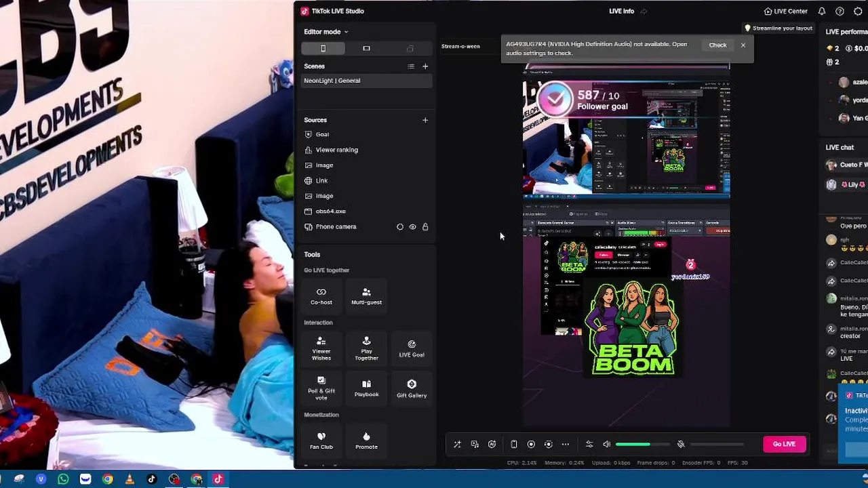Open the notifications bell

822,12
